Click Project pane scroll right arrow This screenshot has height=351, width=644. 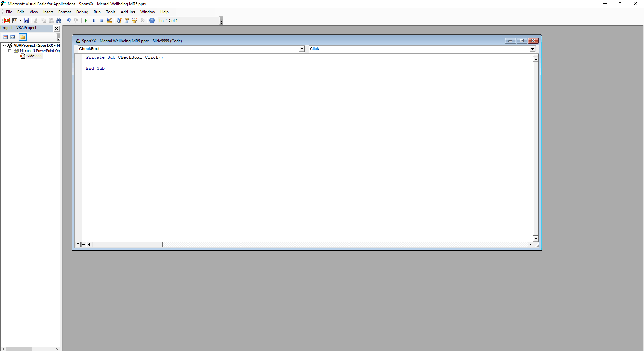pyautogui.click(x=57, y=349)
